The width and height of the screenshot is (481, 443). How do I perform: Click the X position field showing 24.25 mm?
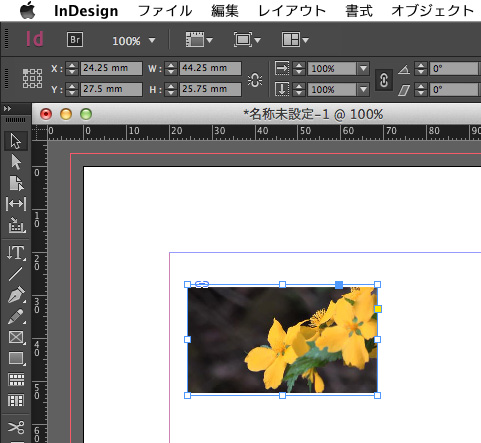111,68
